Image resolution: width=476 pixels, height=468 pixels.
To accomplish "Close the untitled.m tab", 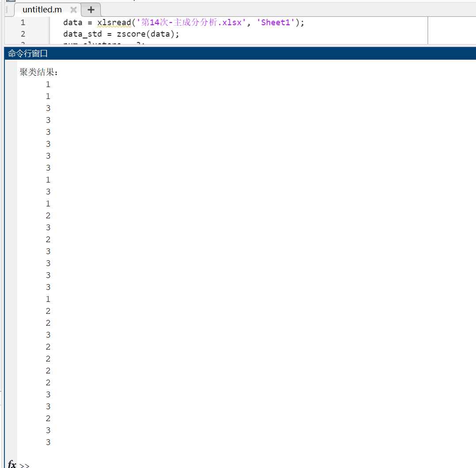I will (x=73, y=10).
